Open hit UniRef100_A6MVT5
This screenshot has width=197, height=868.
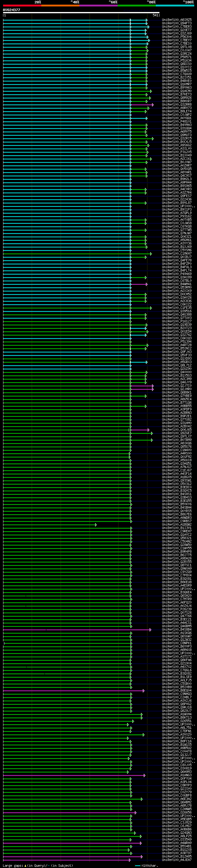[177, 132]
